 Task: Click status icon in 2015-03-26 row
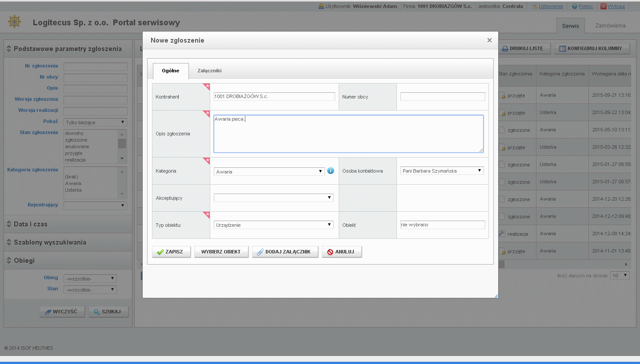[x=502, y=147]
